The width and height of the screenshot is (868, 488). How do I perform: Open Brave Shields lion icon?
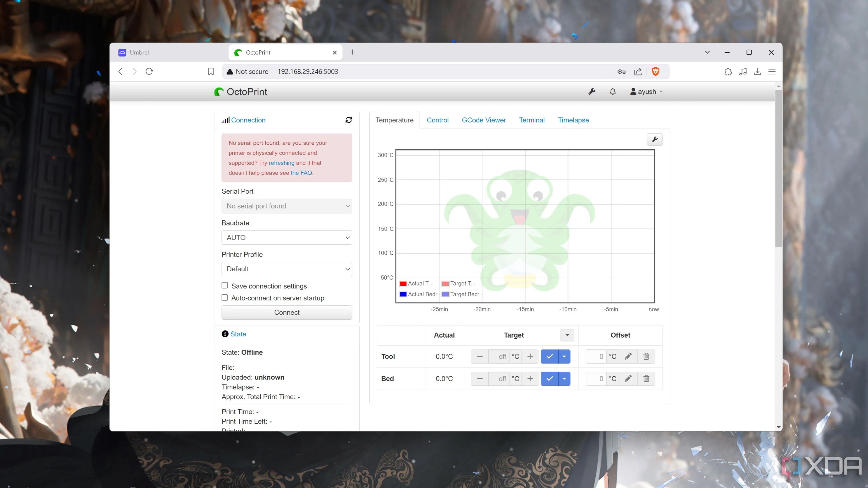tap(655, 71)
